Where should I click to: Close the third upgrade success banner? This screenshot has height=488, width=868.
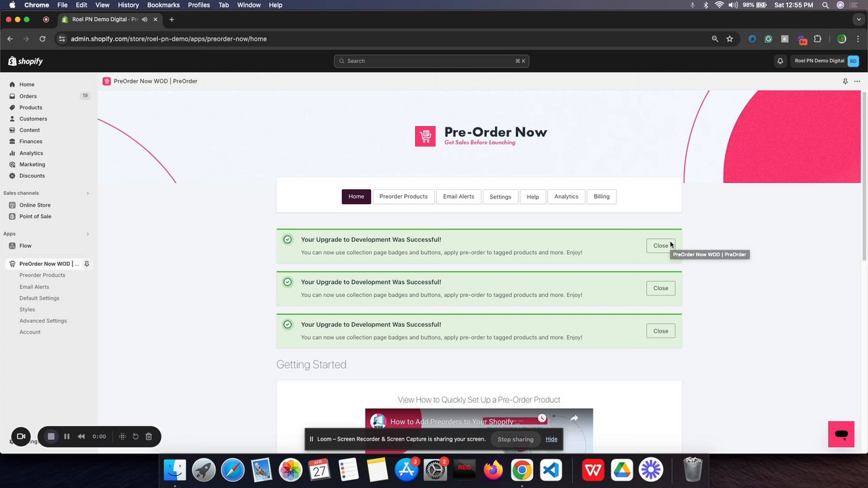tap(660, 331)
